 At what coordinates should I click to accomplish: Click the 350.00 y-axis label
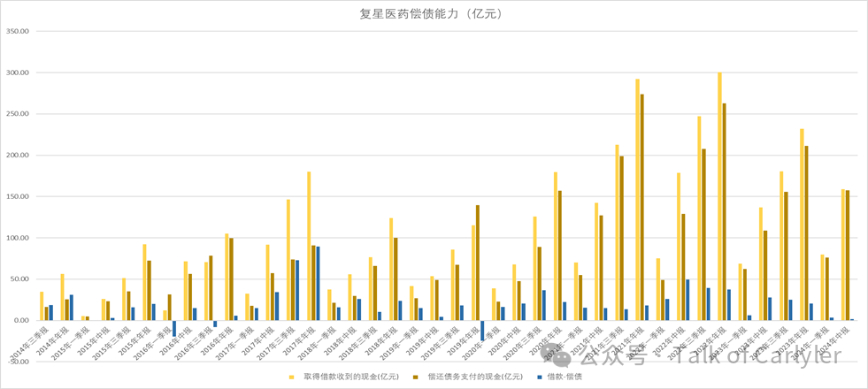click(17, 32)
